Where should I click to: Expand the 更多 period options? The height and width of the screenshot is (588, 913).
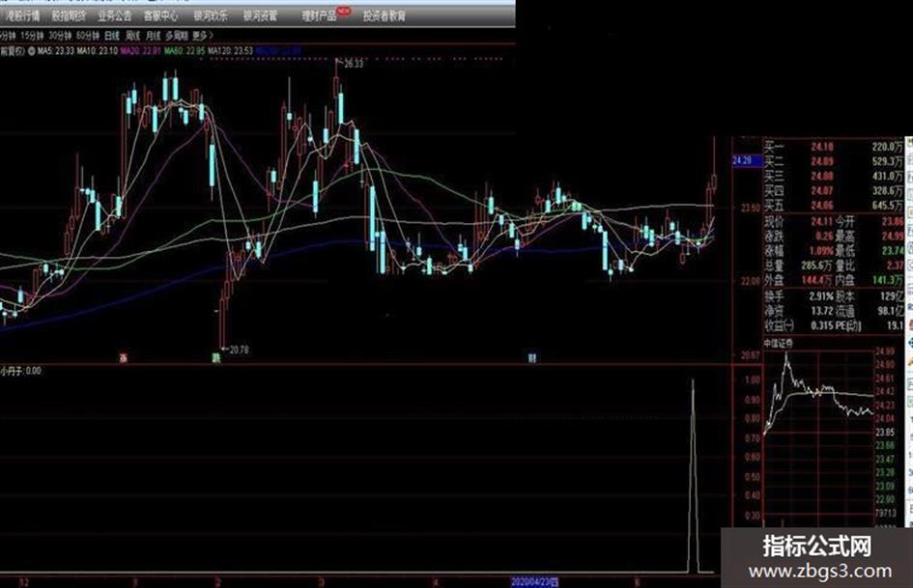coord(203,36)
